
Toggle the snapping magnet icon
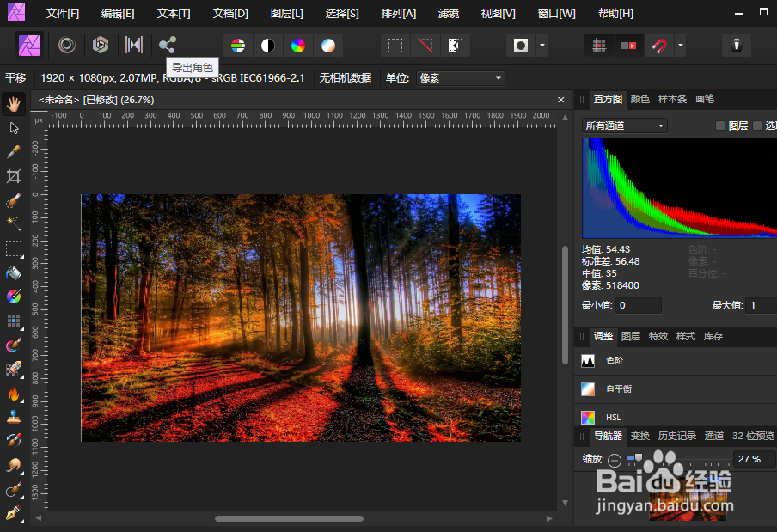660,45
